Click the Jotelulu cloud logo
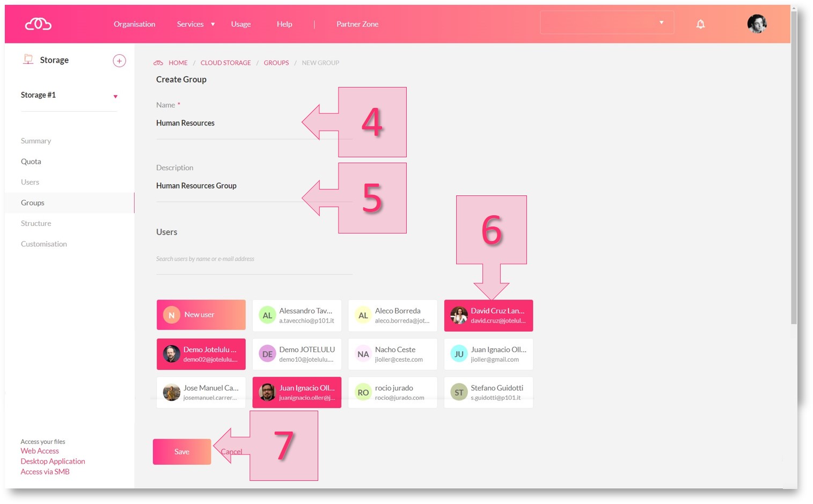This screenshot has width=813, height=504. pos(38,24)
